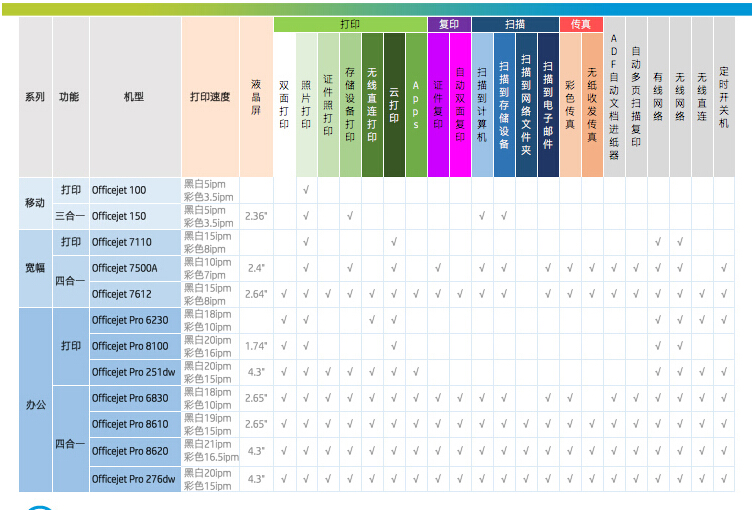Select the 机型 column header
This screenshot has height=510, width=756.
[x=135, y=97]
